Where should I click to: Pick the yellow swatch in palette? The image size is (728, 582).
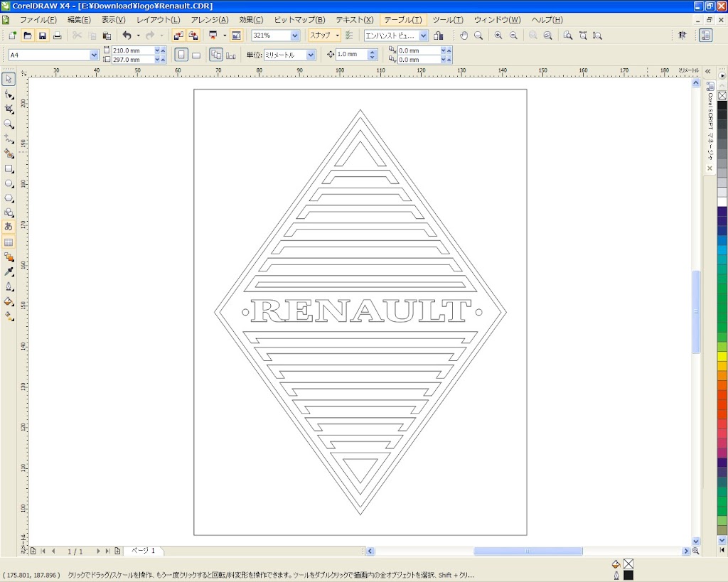pyautogui.click(x=722, y=356)
